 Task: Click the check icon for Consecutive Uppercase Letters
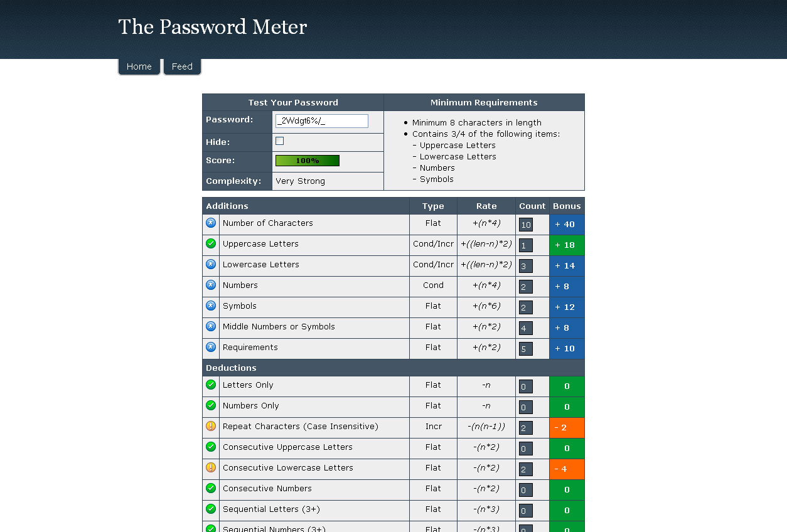(x=211, y=447)
